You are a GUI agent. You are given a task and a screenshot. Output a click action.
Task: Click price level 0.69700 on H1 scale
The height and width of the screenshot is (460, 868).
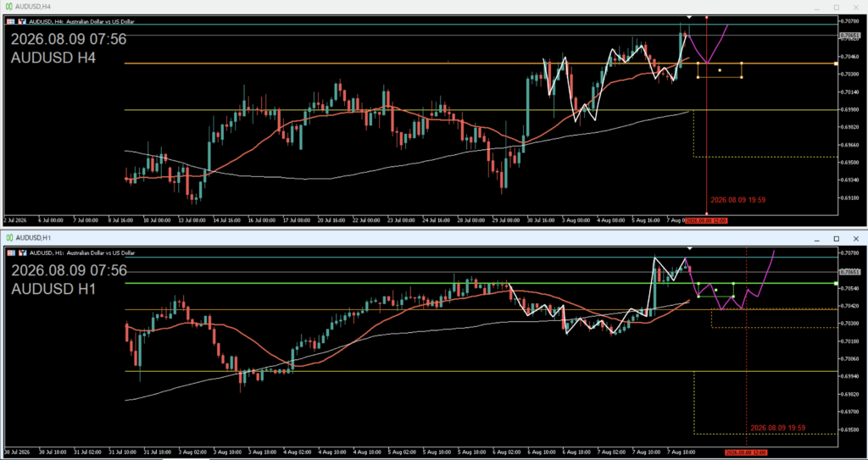click(851, 412)
